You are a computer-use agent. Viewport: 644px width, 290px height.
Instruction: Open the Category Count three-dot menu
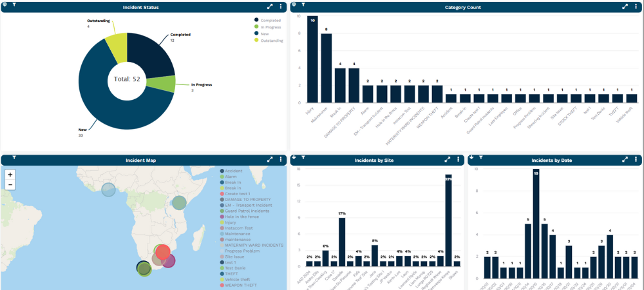pyautogui.click(x=636, y=7)
